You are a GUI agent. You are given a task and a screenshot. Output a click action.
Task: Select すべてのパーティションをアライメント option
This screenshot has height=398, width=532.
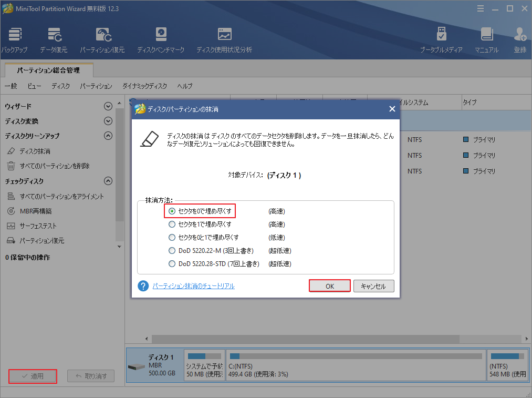(x=55, y=196)
